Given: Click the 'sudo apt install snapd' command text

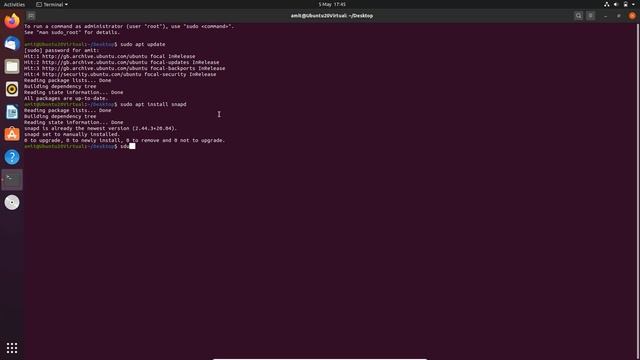Looking at the screenshot, I should [153, 104].
